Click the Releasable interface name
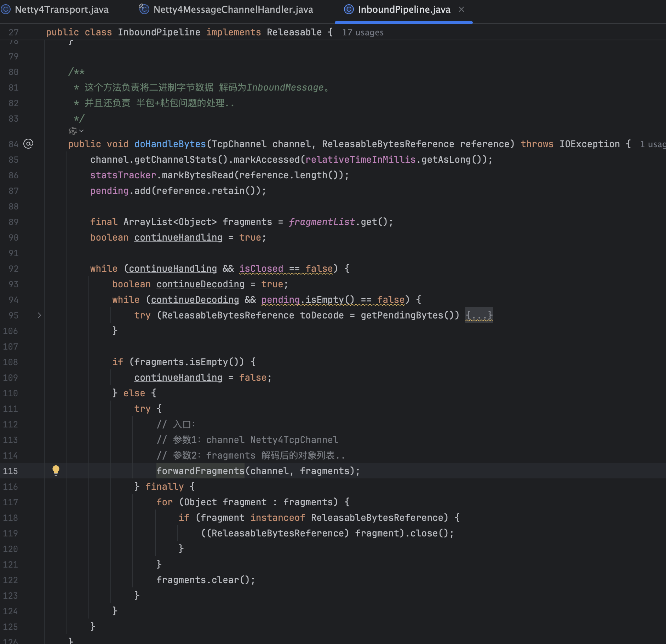Image resolution: width=666 pixels, height=644 pixels. [294, 32]
